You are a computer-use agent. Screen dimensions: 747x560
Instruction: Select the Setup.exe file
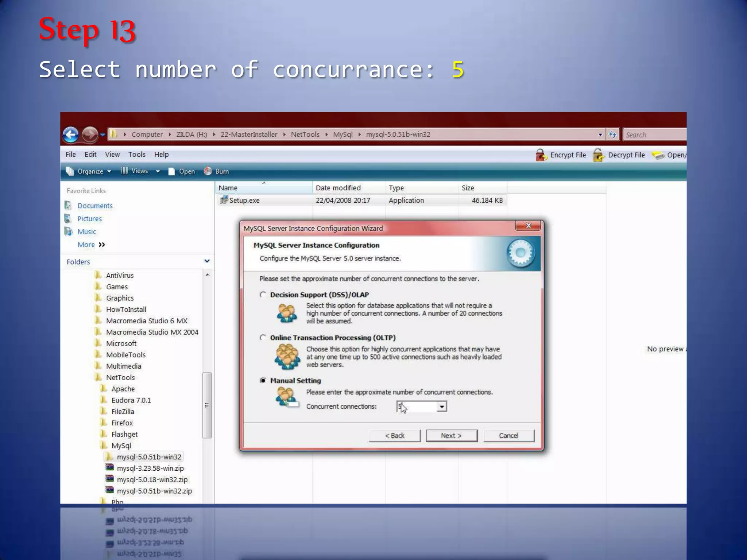(362, 201)
